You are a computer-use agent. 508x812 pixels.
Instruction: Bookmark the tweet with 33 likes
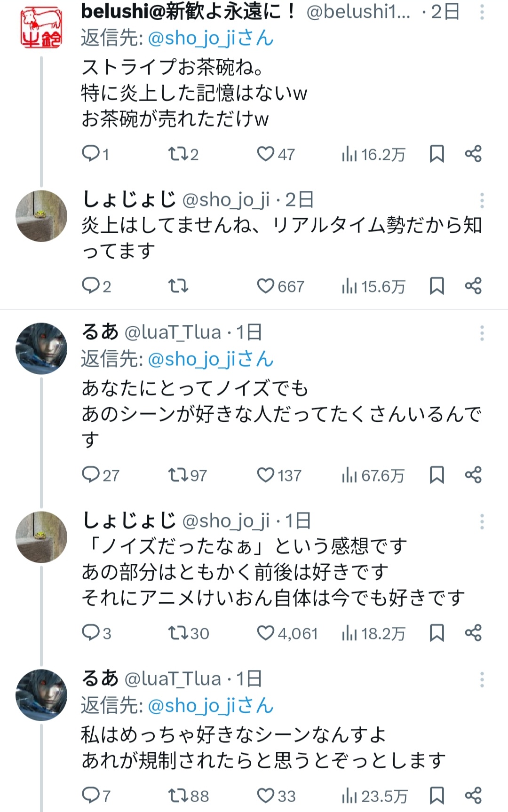pyautogui.click(x=437, y=796)
